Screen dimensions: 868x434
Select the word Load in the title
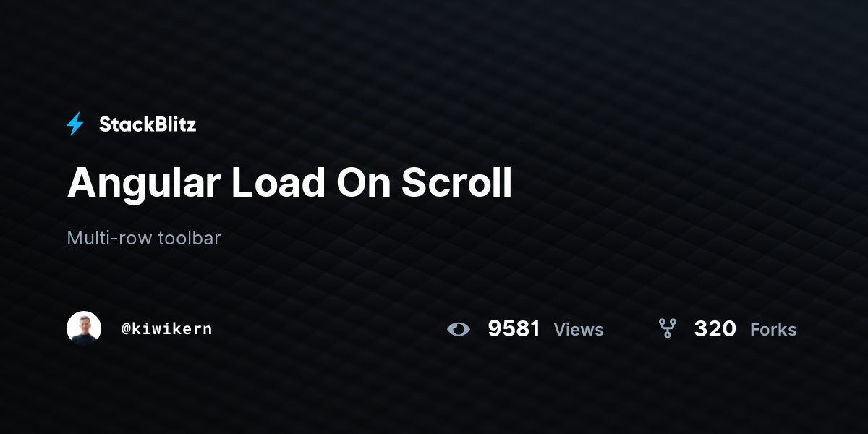click(x=278, y=182)
